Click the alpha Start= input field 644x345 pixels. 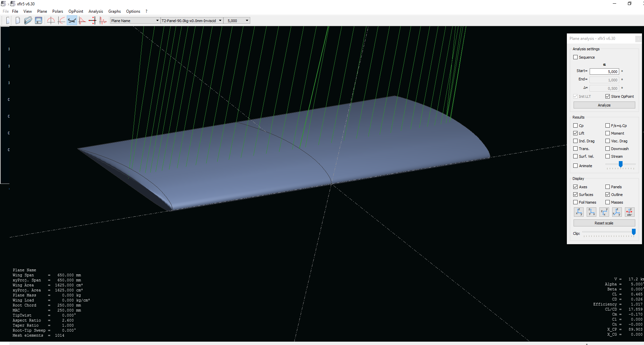tap(604, 72)
